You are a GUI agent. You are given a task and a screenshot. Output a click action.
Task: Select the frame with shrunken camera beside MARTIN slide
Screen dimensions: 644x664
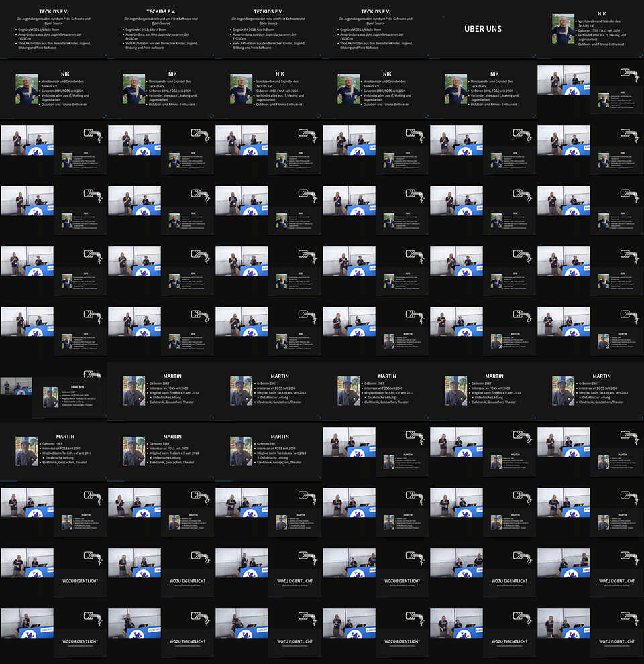tap(54, 392)
